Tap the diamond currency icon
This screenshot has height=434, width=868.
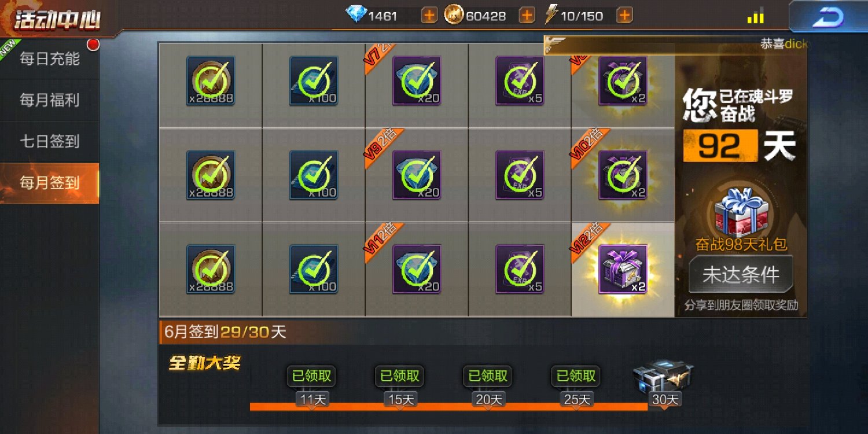click(356, 15)
